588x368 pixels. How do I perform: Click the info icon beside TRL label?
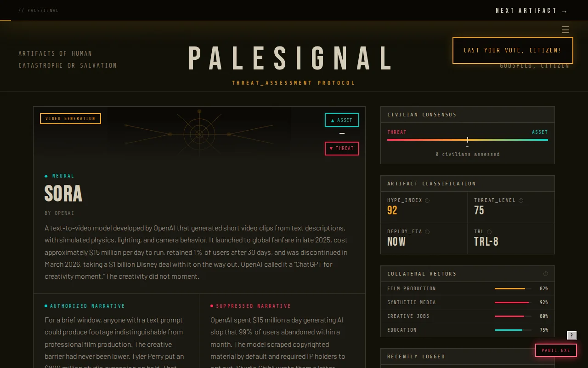(489, 232)
